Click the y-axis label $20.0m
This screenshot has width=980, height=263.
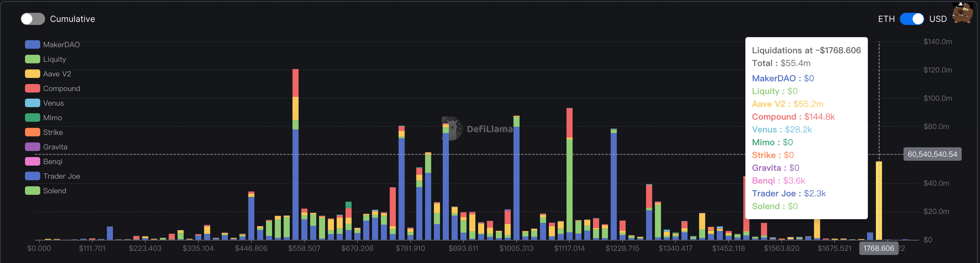pos(936,211)
